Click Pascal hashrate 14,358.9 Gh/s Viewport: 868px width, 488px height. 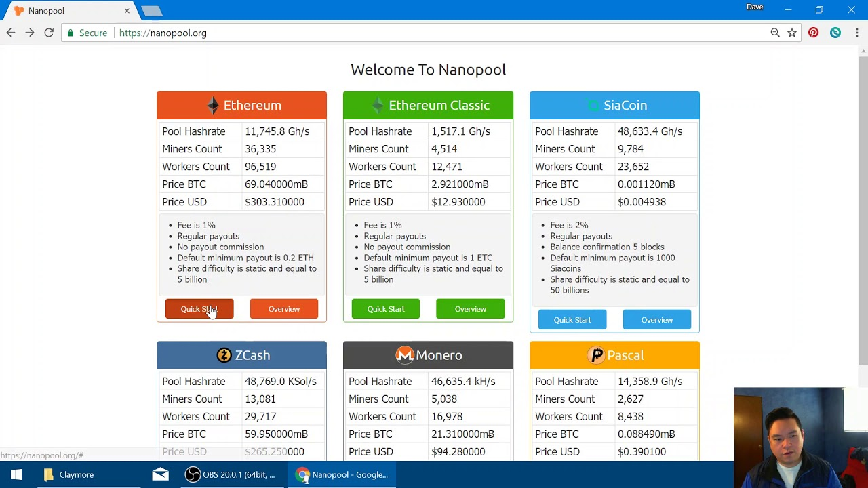pos(650,382)
